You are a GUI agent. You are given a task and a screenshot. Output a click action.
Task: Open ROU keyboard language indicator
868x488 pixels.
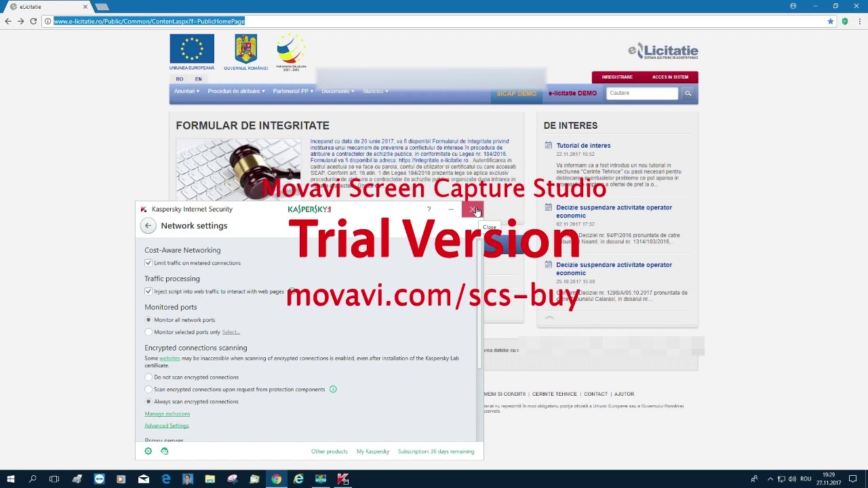click(806, 479)
